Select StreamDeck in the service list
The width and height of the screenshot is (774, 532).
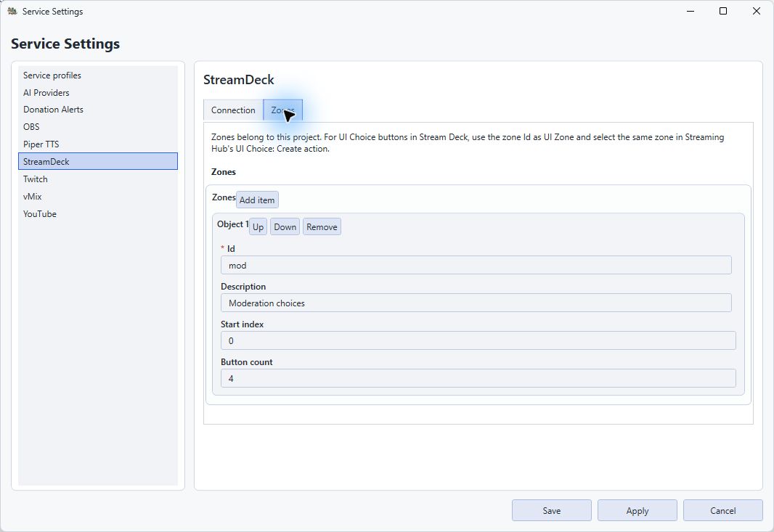point(98,161)
